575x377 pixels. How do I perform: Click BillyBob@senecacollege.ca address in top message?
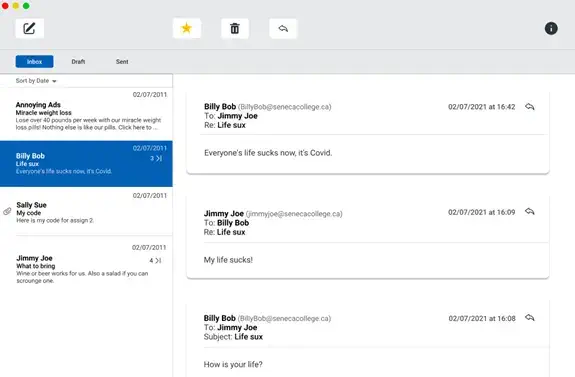(285, 107)
